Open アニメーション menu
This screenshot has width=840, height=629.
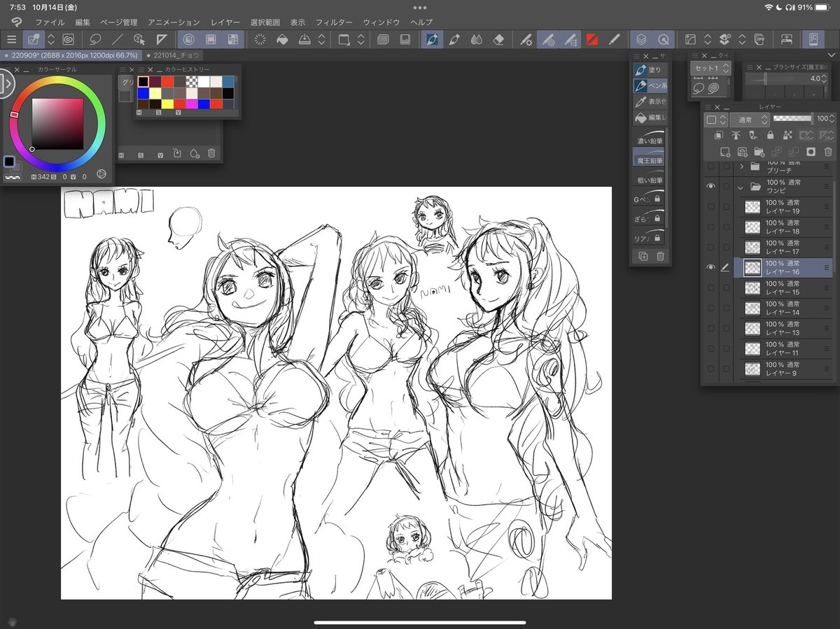(174, 22)
